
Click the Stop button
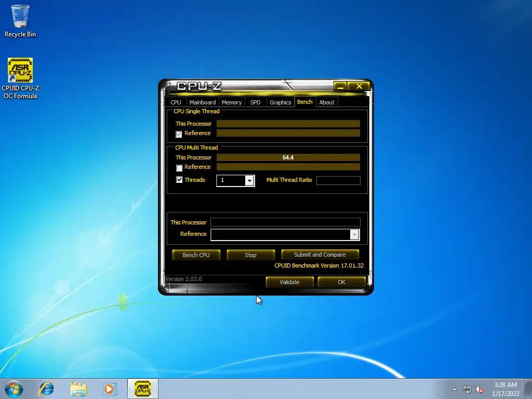point(251,255)
